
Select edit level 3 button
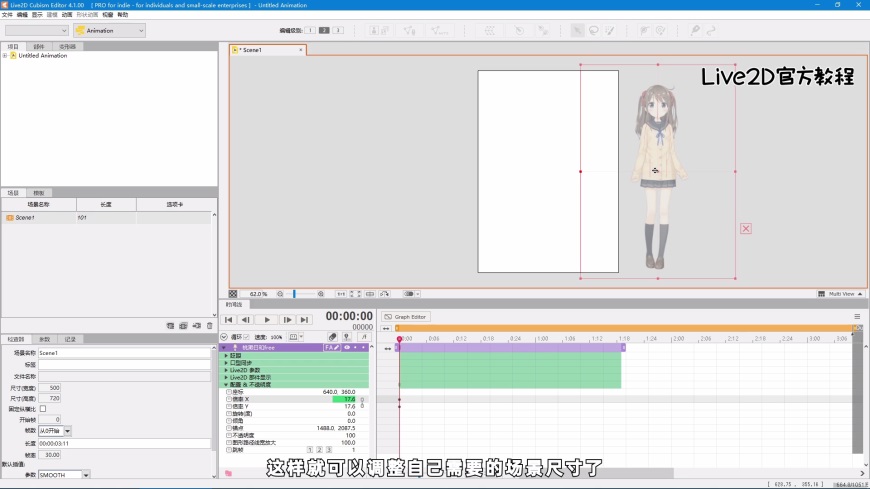tap(338, 31)
